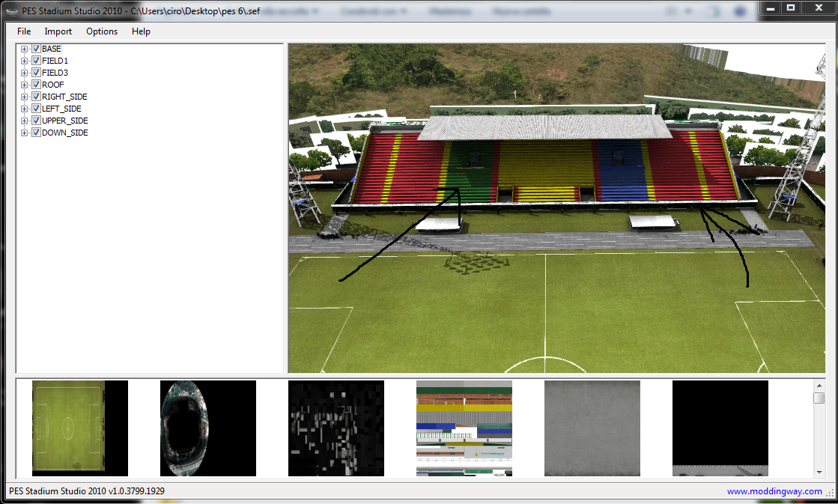
Task: Select the FIELD1 tree label
Action: click(55, 61)
